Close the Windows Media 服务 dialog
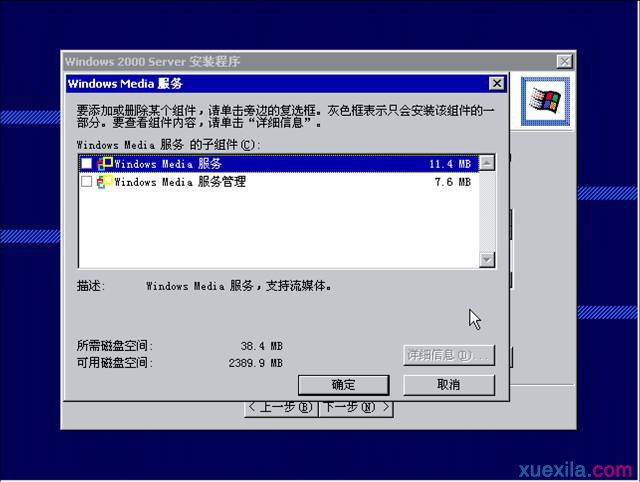The width and height of the screenshot is (640, 482). [x=497, y=84]
